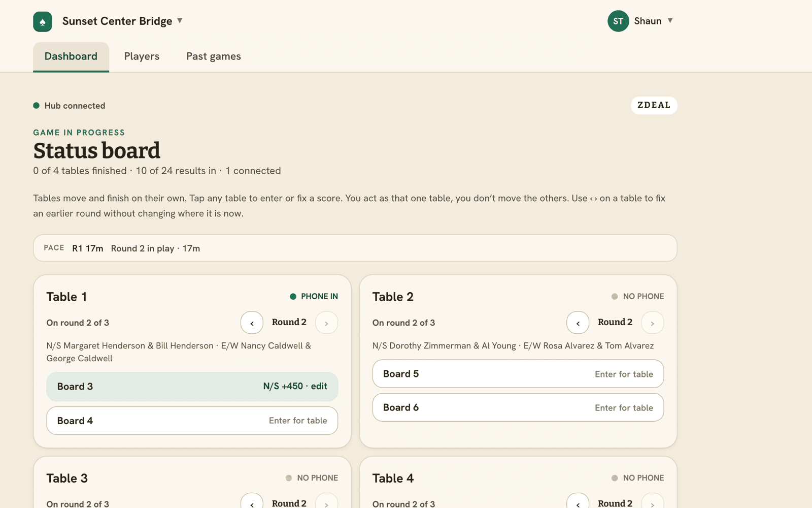Go to previous round on Table 4
Screen dimensions: 812x508
coord(578,501)
